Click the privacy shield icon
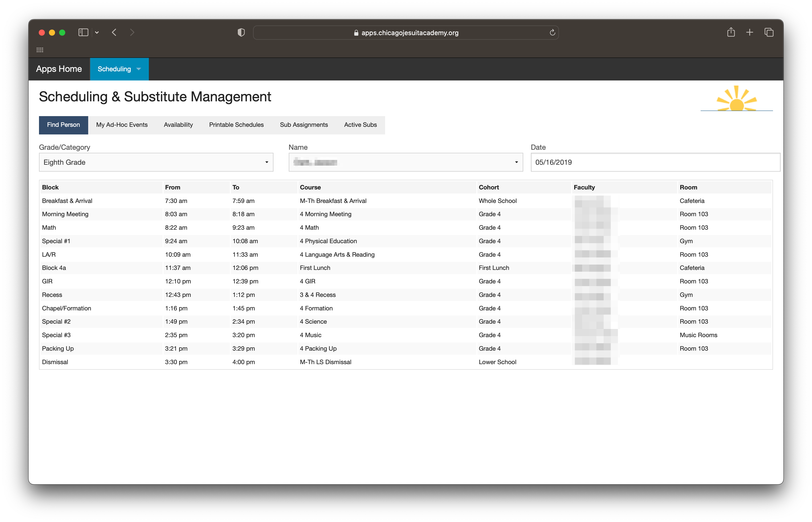 click(x=241, y=33)
